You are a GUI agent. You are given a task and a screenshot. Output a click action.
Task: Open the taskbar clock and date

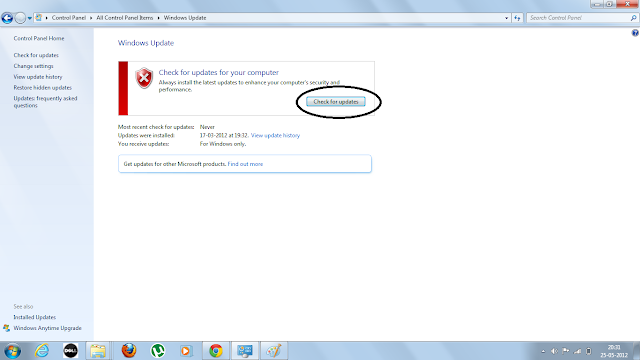[x=614, y=351]
